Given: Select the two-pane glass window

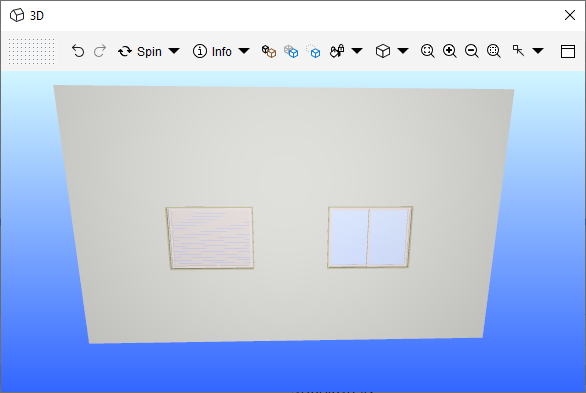Looking at the screenshot, I should click(x=370, y=237).
